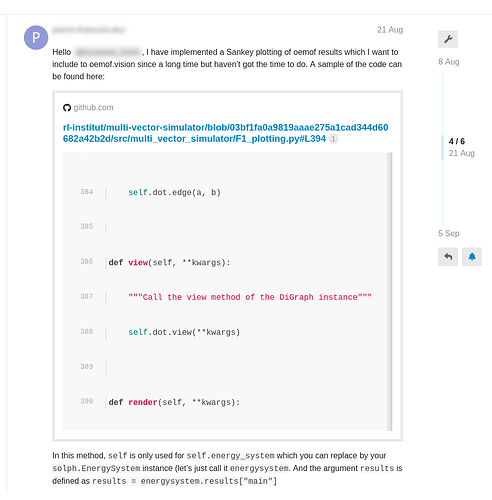Open the github.com source link

coord(93,108)
